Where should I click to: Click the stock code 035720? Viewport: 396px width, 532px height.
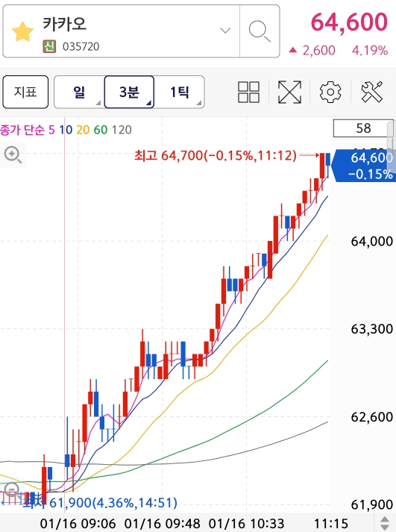81,46
